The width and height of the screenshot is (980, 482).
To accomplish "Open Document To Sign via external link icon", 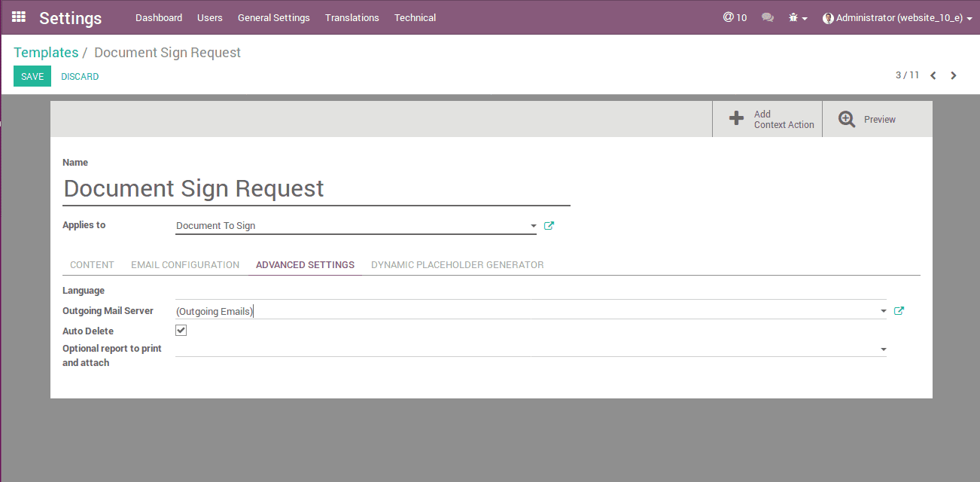I will tap(549, 225).
